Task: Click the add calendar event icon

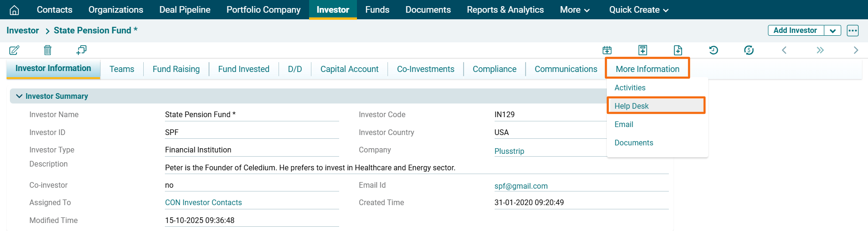Action: 607,50
